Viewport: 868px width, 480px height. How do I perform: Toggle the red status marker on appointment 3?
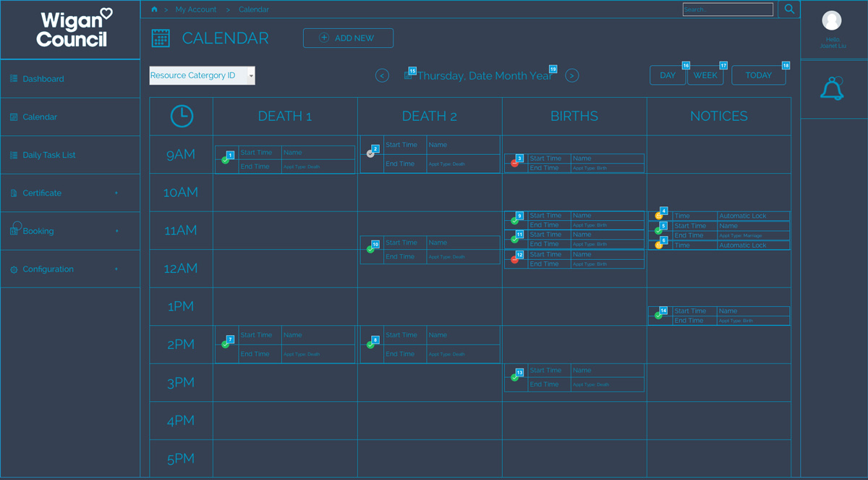[x=514, y=161]
